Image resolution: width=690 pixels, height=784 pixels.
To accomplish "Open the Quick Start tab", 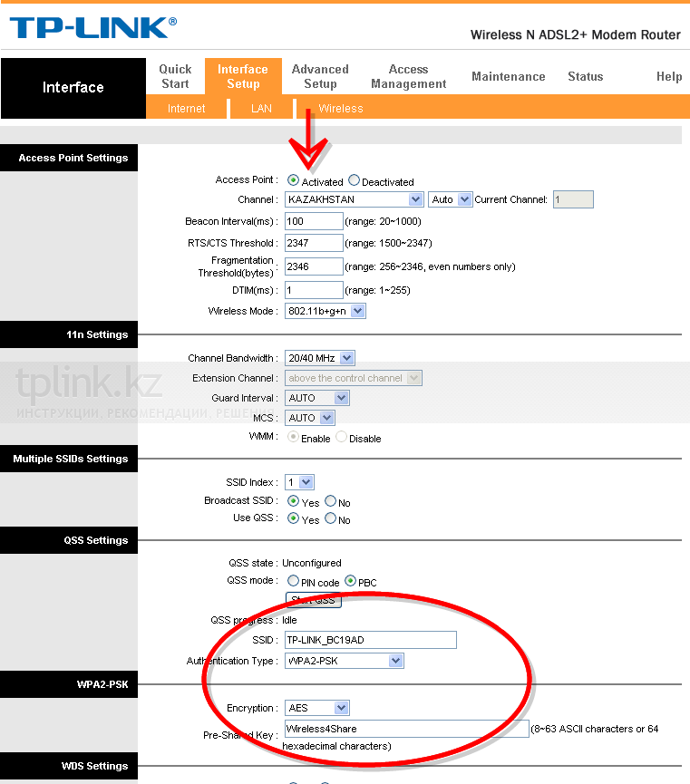I will coord(175,76).
